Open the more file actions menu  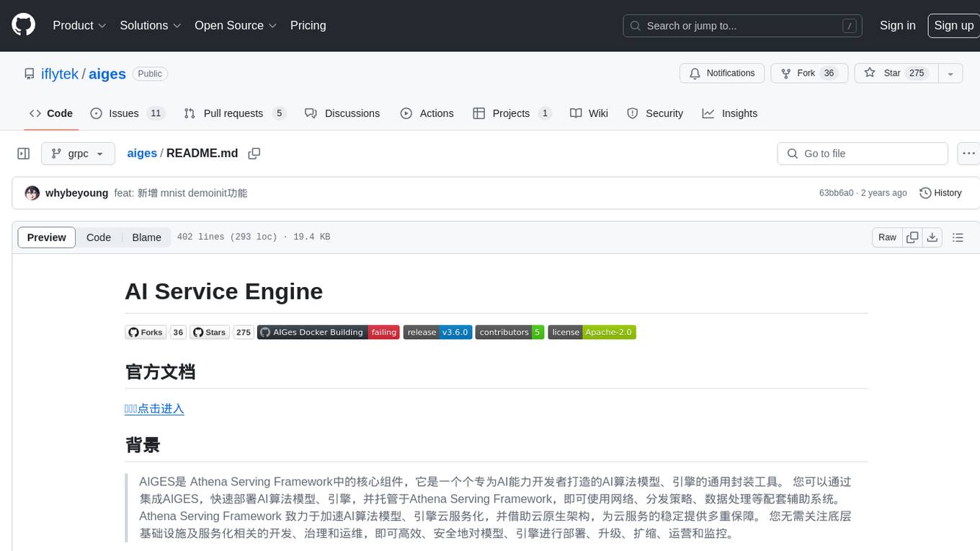tap(968, 154)
